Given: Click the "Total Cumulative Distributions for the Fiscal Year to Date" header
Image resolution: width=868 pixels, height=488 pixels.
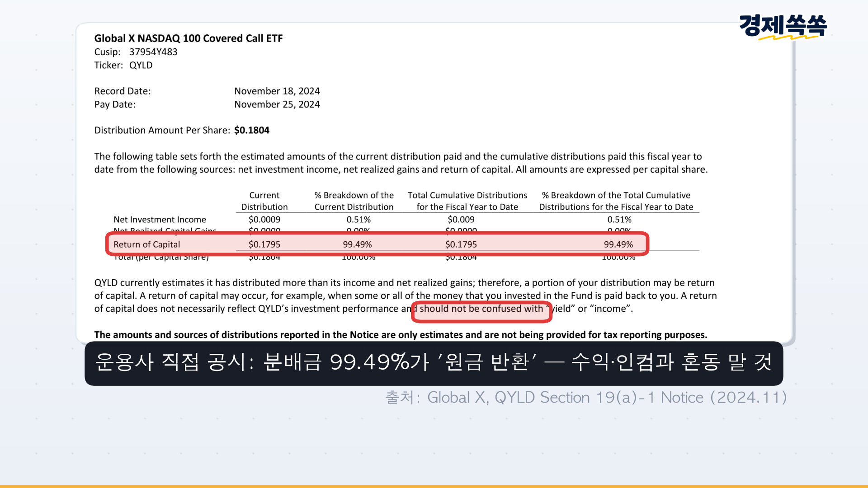Looking at the screenshot, I should 467,201.
